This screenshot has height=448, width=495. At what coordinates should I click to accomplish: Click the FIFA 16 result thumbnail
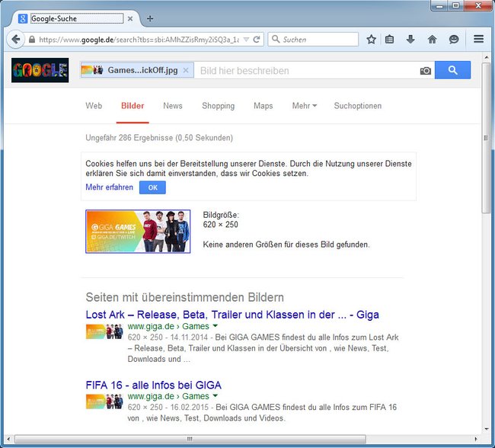pyautogui.click(x=104, y=402)
